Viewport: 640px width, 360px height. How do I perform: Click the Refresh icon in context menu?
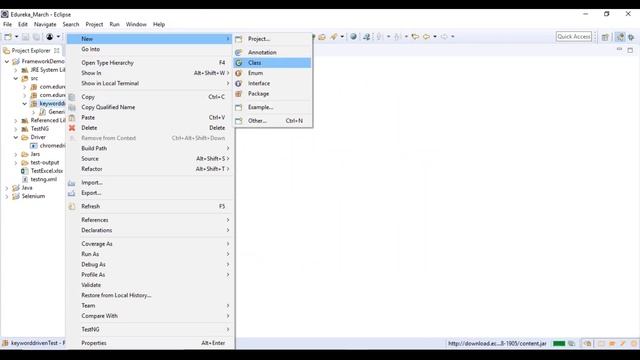(x=72, y=207)
